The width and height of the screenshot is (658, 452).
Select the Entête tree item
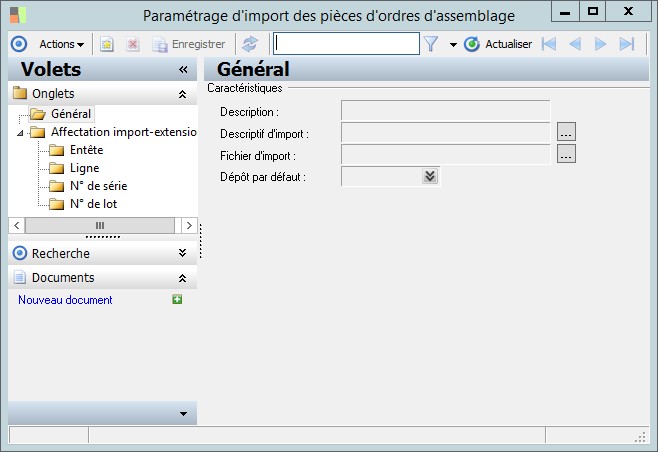(87, 150)
